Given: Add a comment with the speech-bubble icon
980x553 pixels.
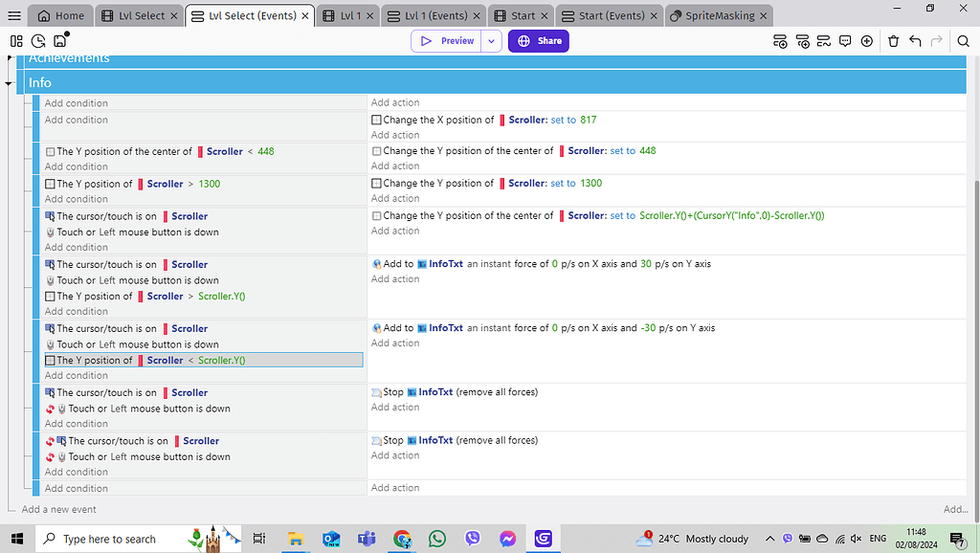Looking at the screenshot, I should point(846,41).
